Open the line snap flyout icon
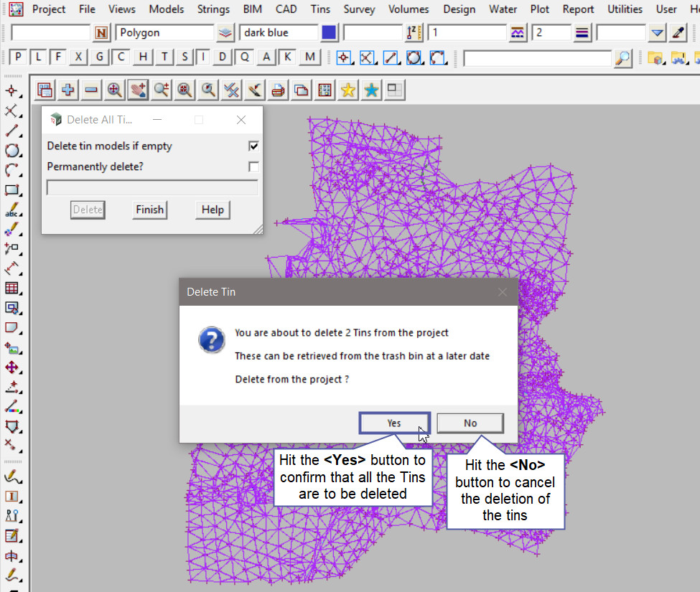Screen dimensions: 700x592 click(391, 57)
